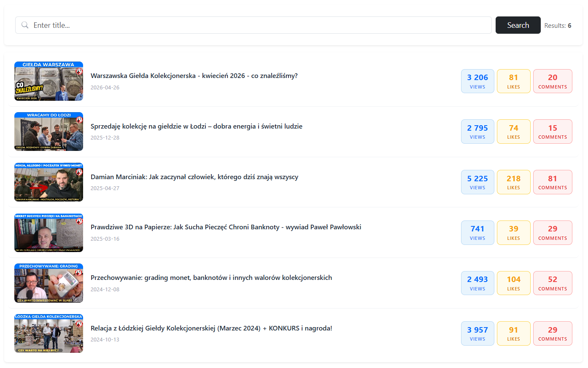This screenshot has height=368, width=588.
Task: Click the 81 likes badge
Action: pyautogui.click(x=514, y=81)
